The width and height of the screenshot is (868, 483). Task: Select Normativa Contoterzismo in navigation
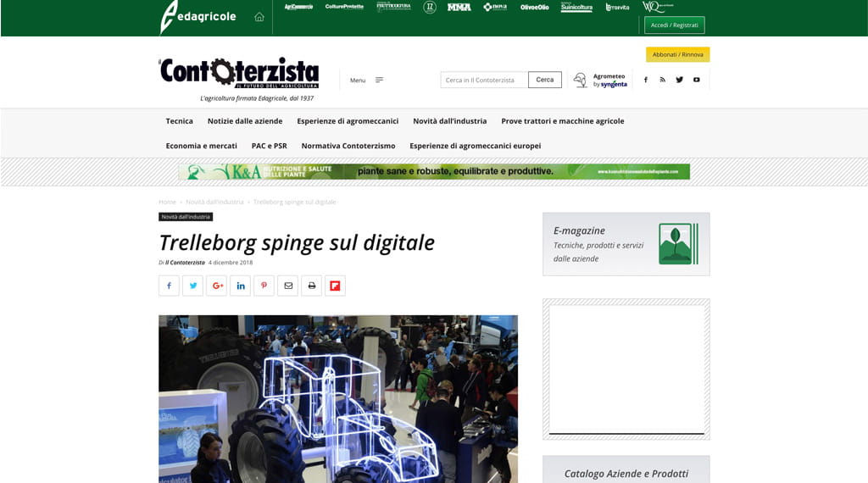(348, 146)
